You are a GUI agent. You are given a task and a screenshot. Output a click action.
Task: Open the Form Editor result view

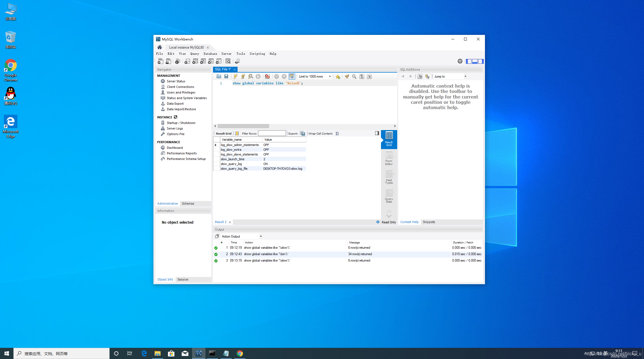coord(389,158)
